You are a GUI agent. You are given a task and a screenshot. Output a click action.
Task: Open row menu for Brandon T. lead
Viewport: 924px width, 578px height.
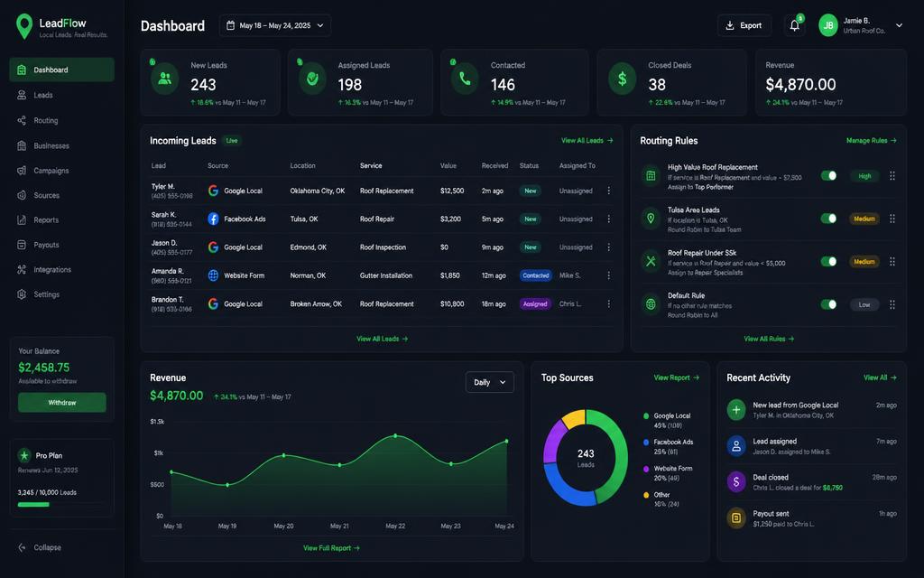tap(609, 303)
